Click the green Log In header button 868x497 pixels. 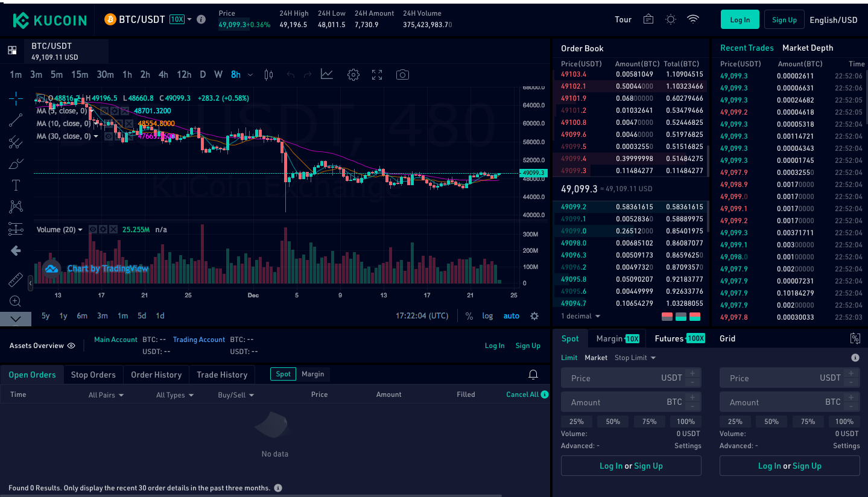740,19
